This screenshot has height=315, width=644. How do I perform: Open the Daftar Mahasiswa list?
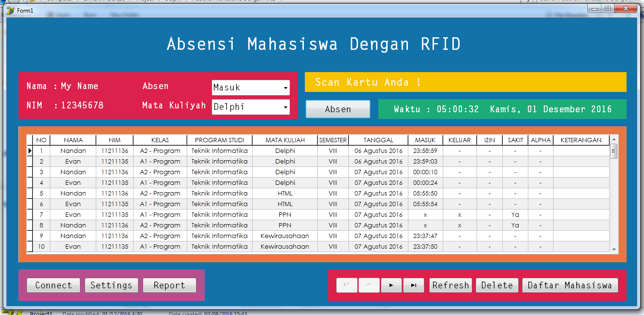click(x=570, y=285)
